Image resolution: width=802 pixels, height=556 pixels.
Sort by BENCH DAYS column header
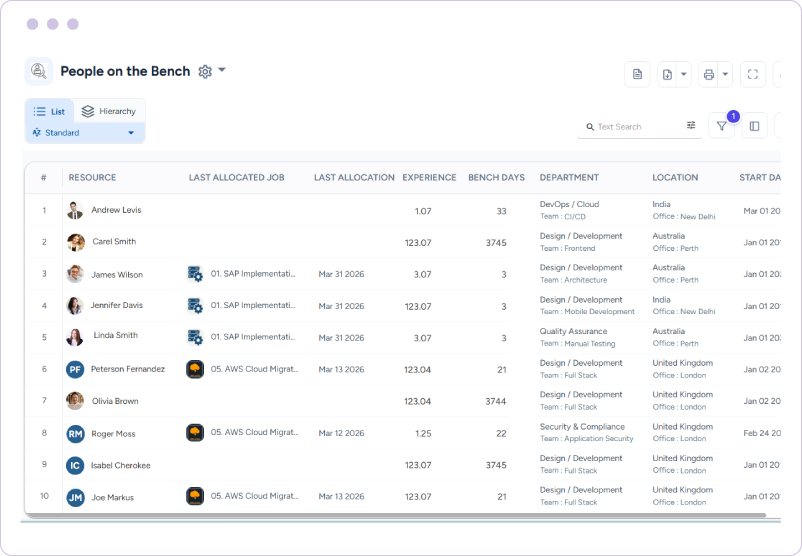coord(496,177)
